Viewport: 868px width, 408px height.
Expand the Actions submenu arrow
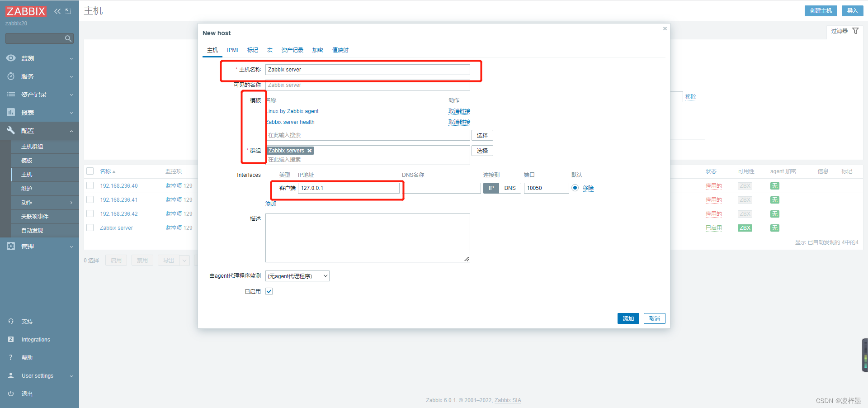click(x=71, y=203)
